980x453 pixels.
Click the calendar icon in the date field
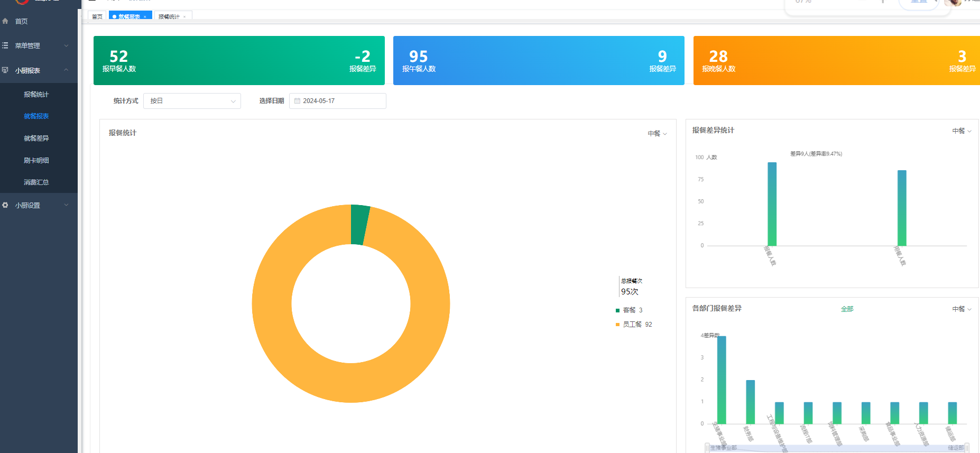pyautogui.click(x=297, y=101)
